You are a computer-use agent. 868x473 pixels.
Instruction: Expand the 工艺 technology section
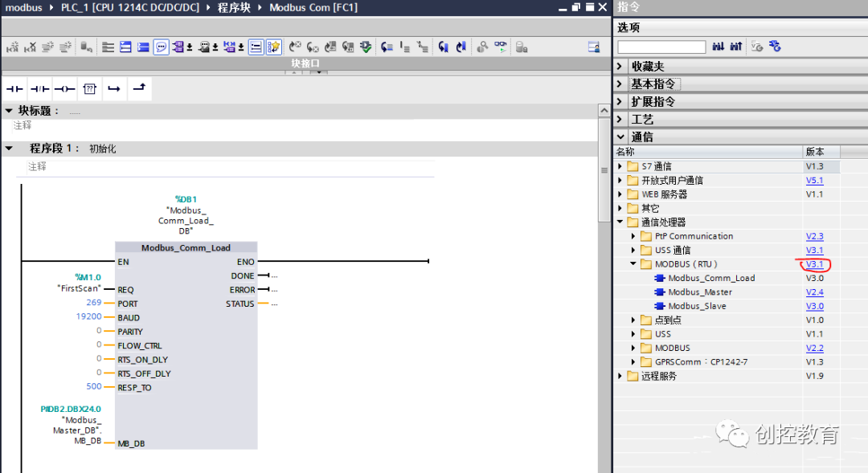[x=620, y=120]
